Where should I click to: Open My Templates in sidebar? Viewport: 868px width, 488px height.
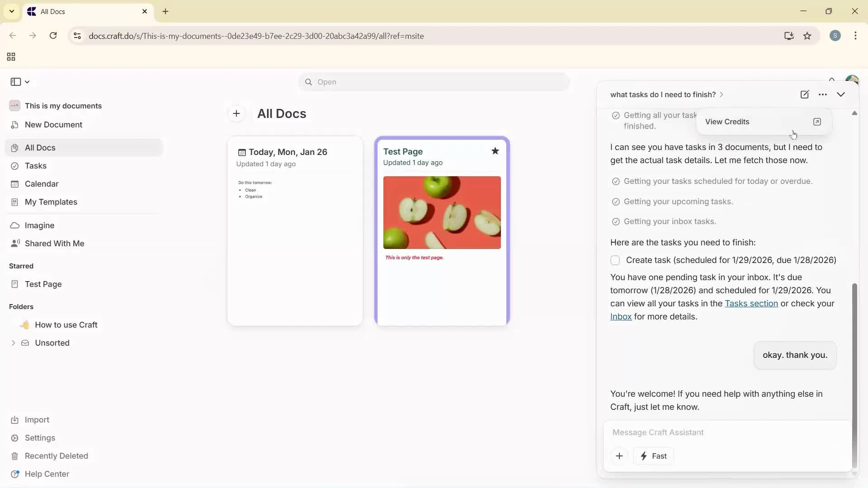[50, 202]
